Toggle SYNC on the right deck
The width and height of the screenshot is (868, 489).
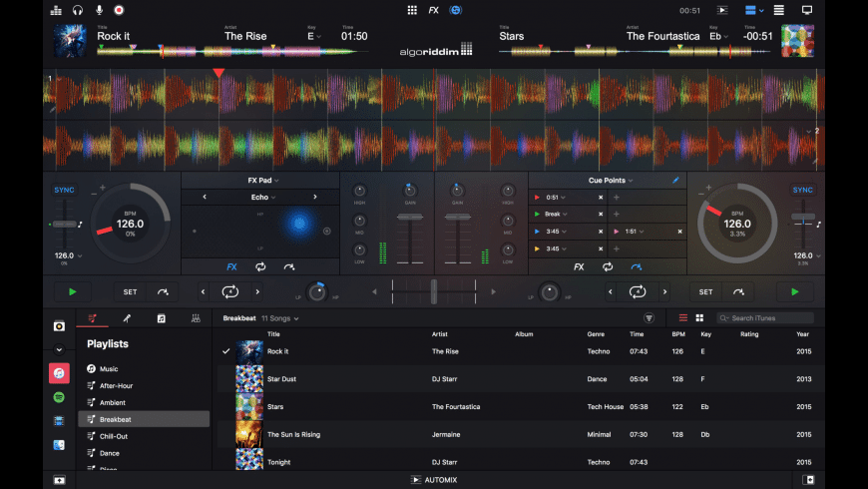click(802, 190)
